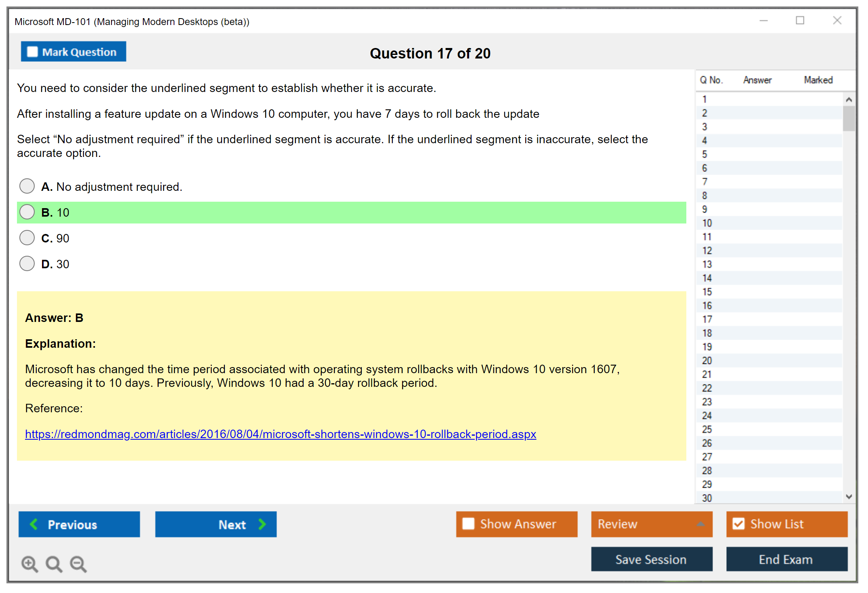Expand the Review dropdown menu
The height and width of the screenshot is (593, 868).
pos(700,524)
